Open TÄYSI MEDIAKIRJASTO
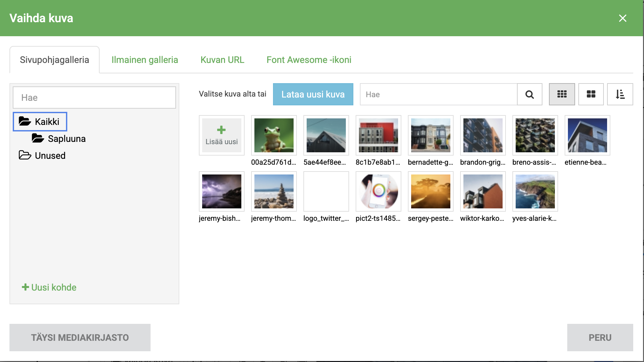 (x=80, y=338)
